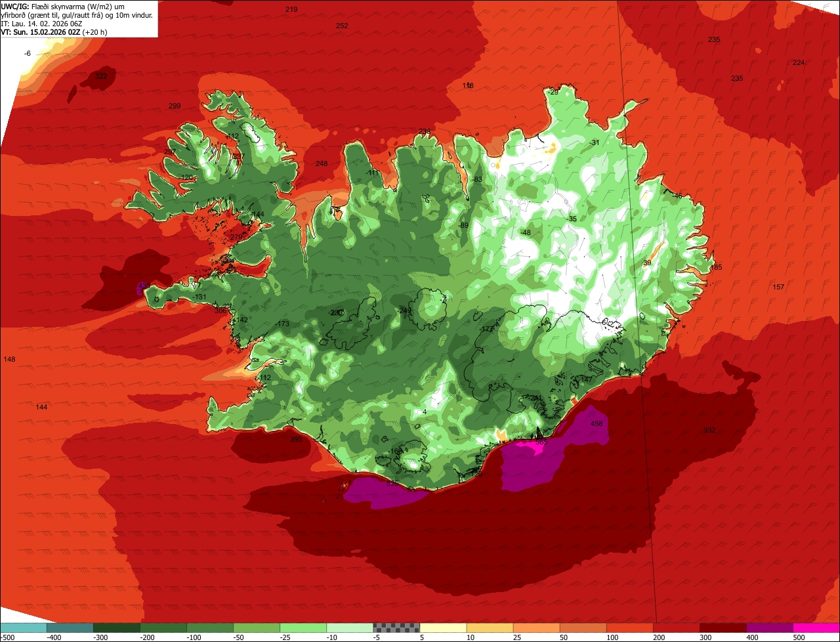Click the '-230' value in west Iceland
Screen dimensions: 840x642
coord(335,312)
